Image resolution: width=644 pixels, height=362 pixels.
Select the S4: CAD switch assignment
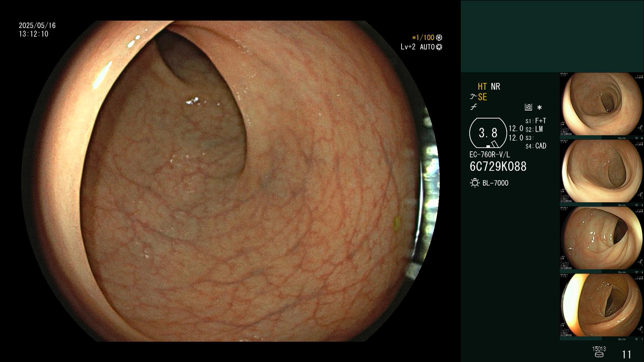[536, 146]
